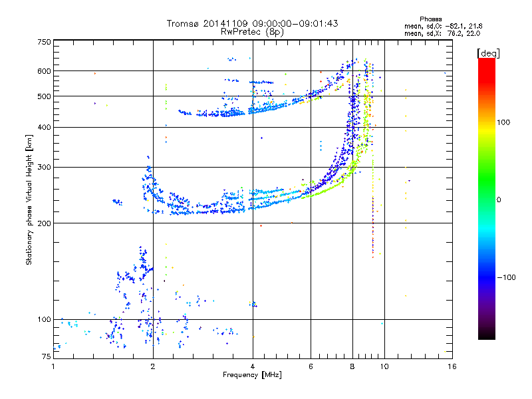This screenshot has width=532, height=399.
Task: Click x-axis tick label '10'
Action: pyautogui.click(x=384, y=366)
